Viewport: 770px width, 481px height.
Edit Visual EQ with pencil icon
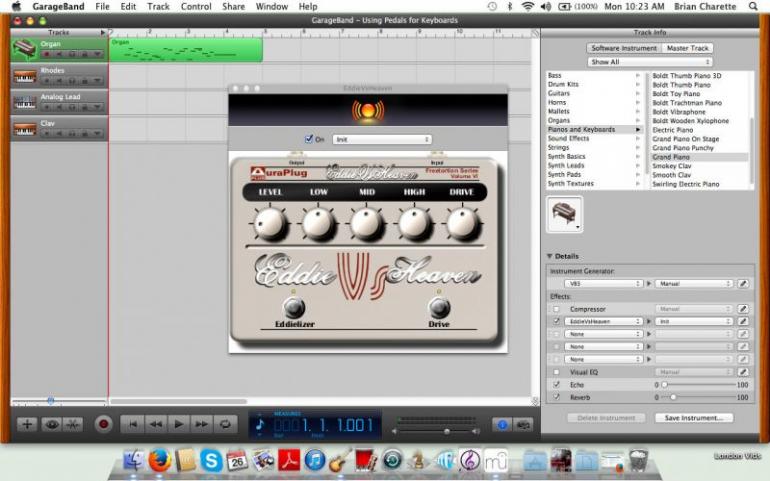[x=743, y=372]
